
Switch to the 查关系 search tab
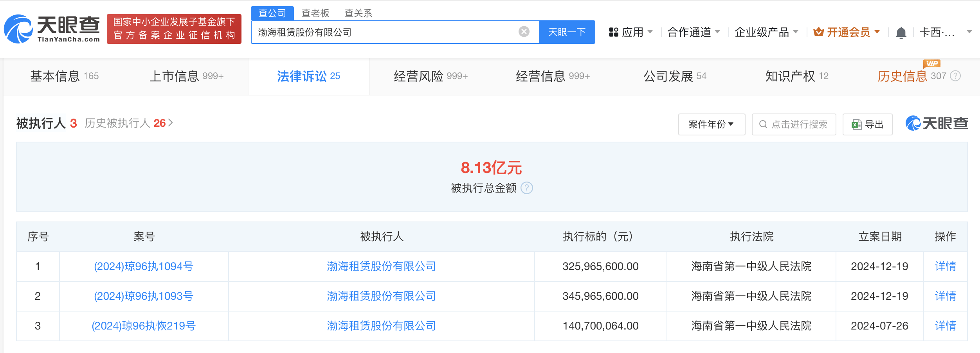pos(358,13)
